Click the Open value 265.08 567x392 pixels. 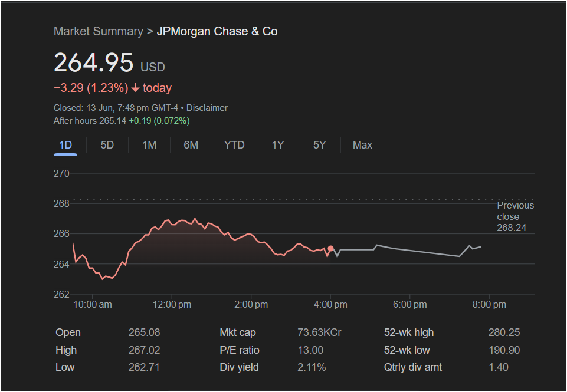pos(145,332)
